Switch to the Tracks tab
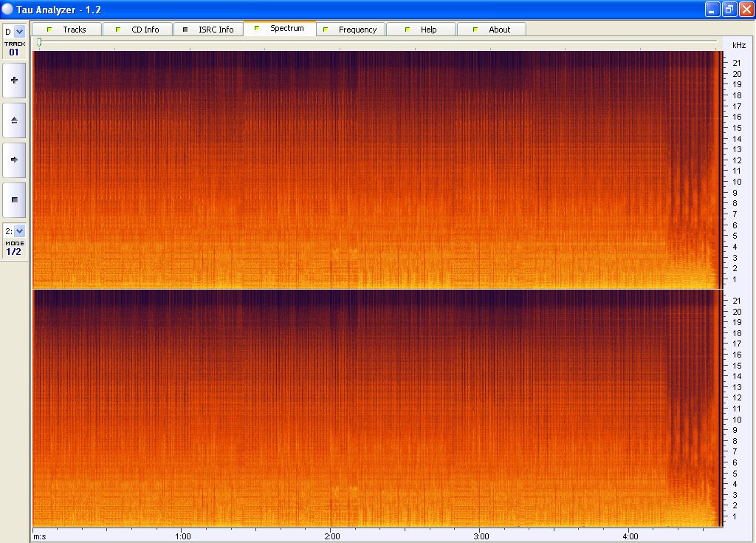Image resolution: width=756 pixels, height=543 pixels. pos(67,30)
